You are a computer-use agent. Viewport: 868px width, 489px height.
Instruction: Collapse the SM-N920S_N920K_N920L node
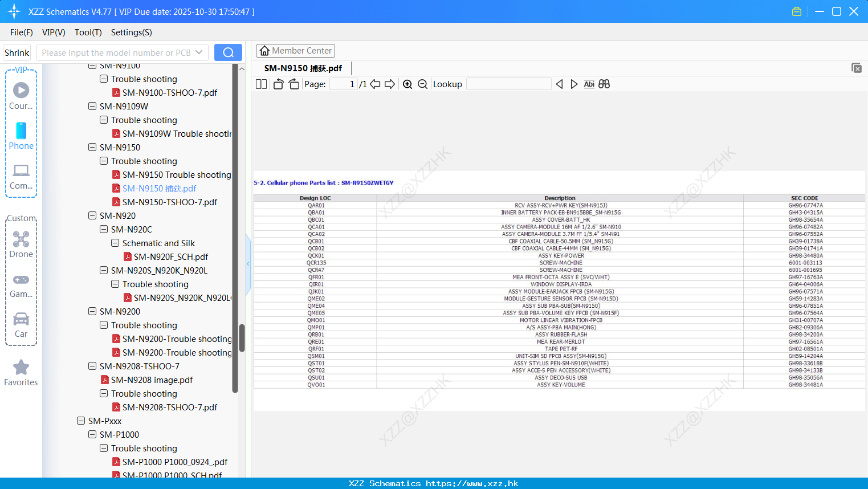[x=104, y=270]
